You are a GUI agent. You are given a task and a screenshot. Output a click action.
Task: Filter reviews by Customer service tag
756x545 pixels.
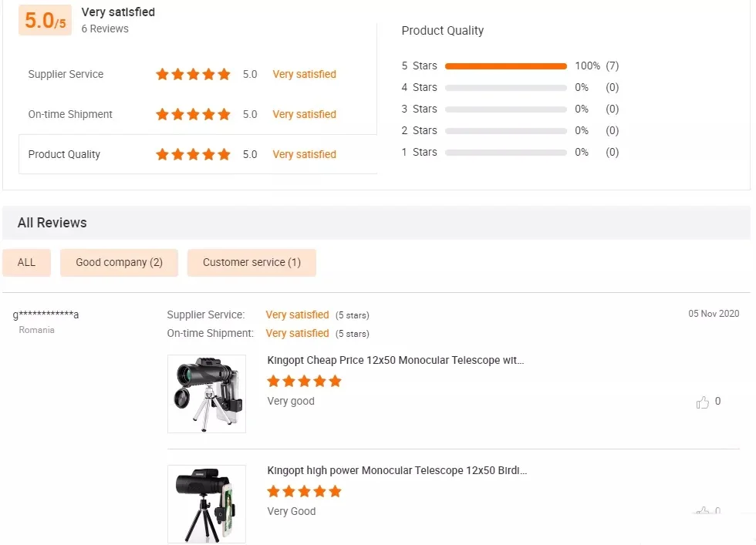coord(251,263)
